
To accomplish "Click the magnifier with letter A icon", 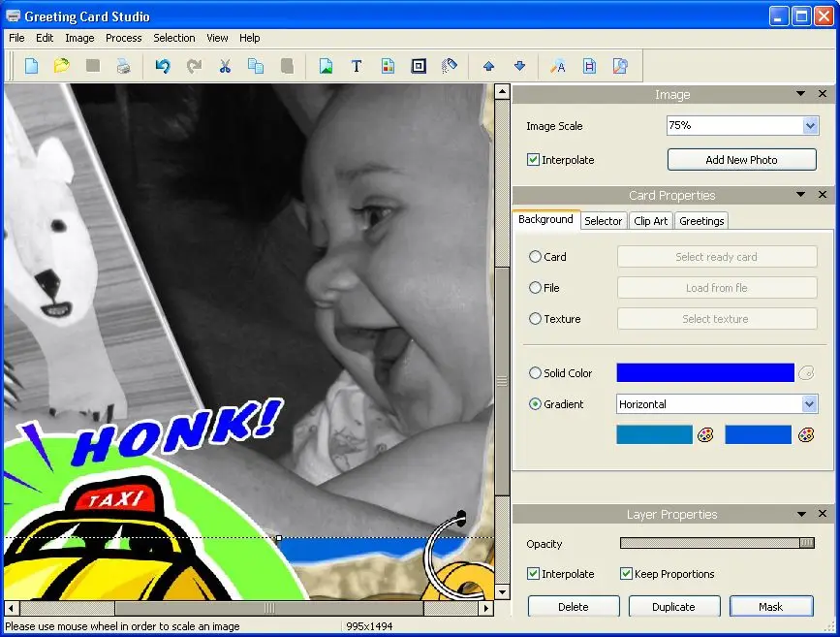I will point(558,66).
